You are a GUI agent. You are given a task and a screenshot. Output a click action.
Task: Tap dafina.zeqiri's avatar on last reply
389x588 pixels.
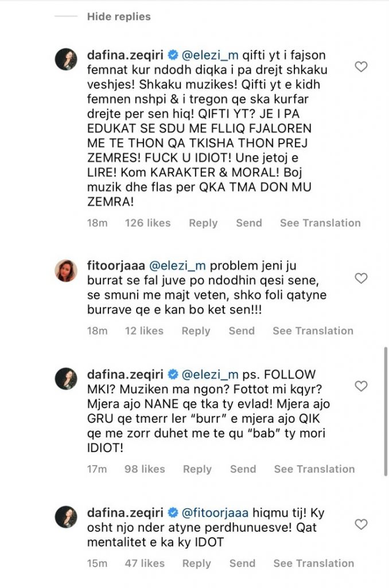tap(66, 516)
